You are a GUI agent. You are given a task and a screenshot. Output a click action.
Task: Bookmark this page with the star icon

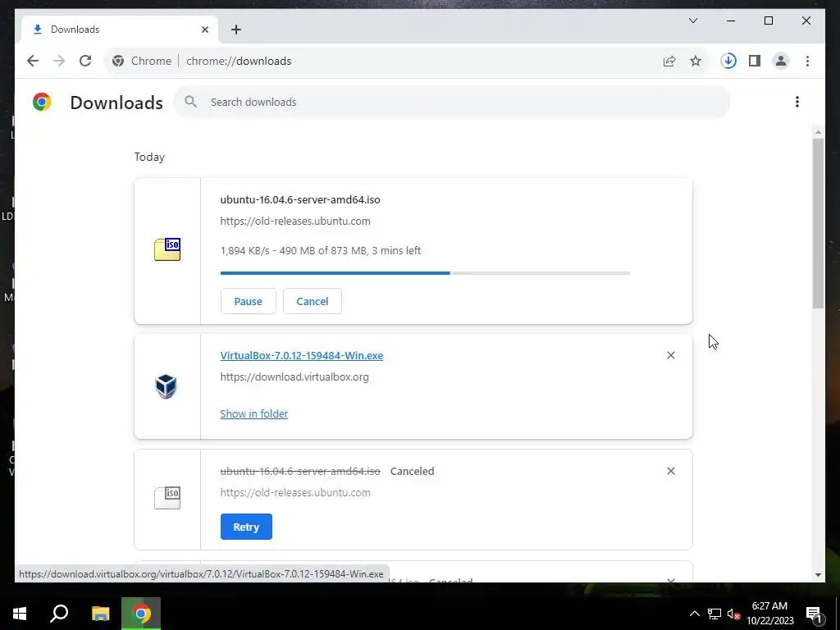click(696, 61)
